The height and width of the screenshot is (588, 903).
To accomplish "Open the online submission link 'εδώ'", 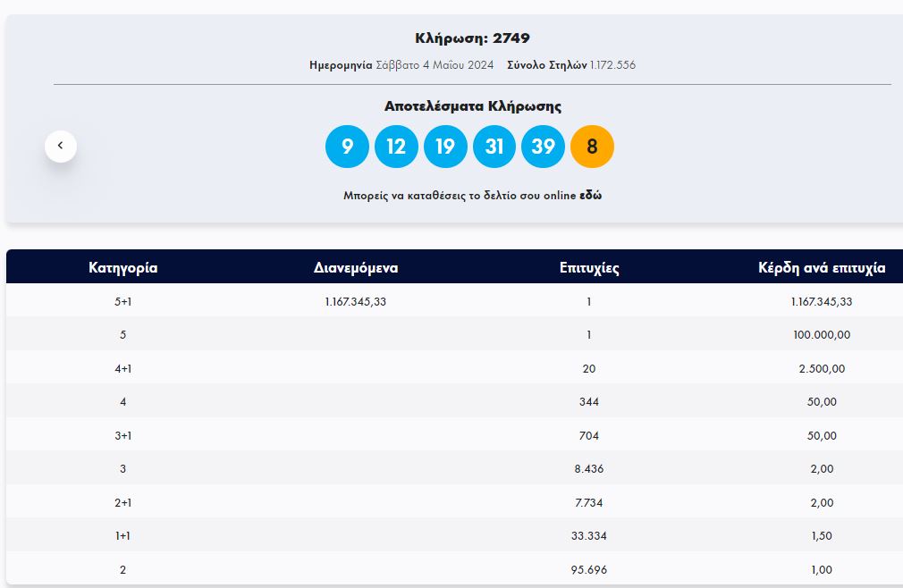I will click(590, 196).
